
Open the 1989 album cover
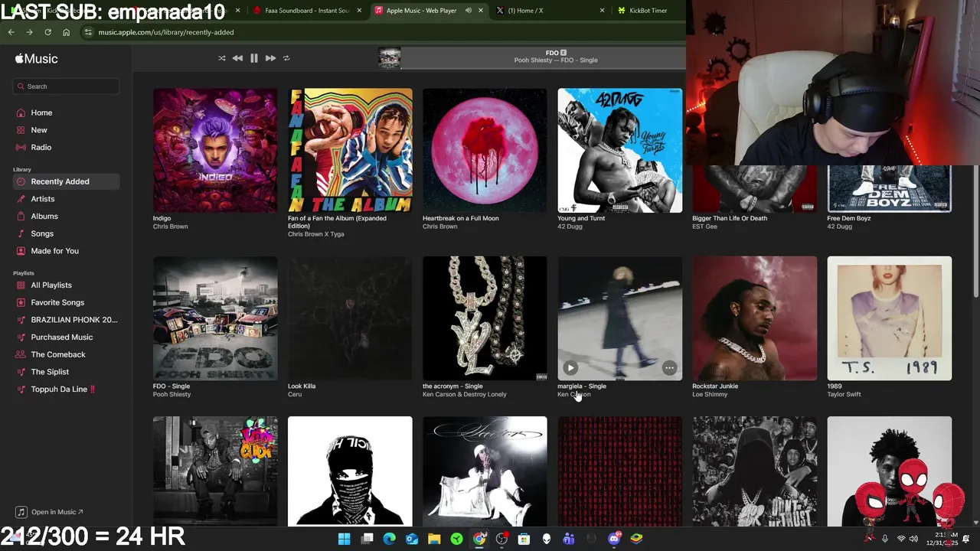(889, 318)
